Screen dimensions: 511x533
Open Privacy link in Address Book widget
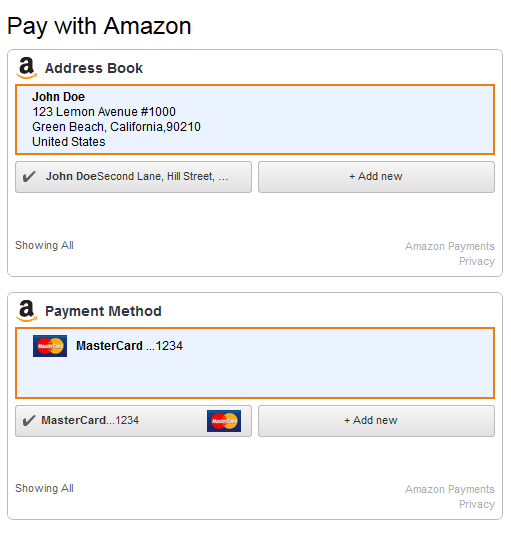click(x=477, y=261)
